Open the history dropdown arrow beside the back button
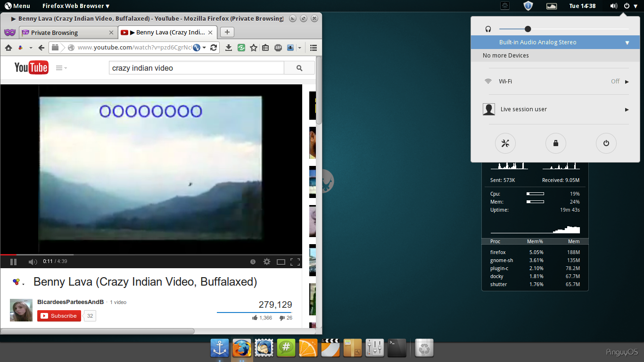The image size is (644, 362). click(x=31, y=48)
